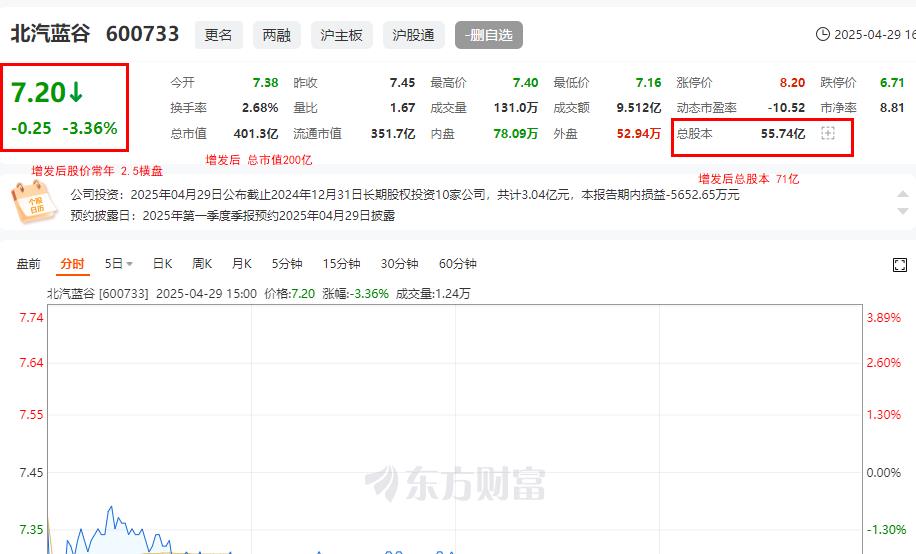
Task: Click the date 2025-04-29 at top right
Action: [x=867, y=34]
